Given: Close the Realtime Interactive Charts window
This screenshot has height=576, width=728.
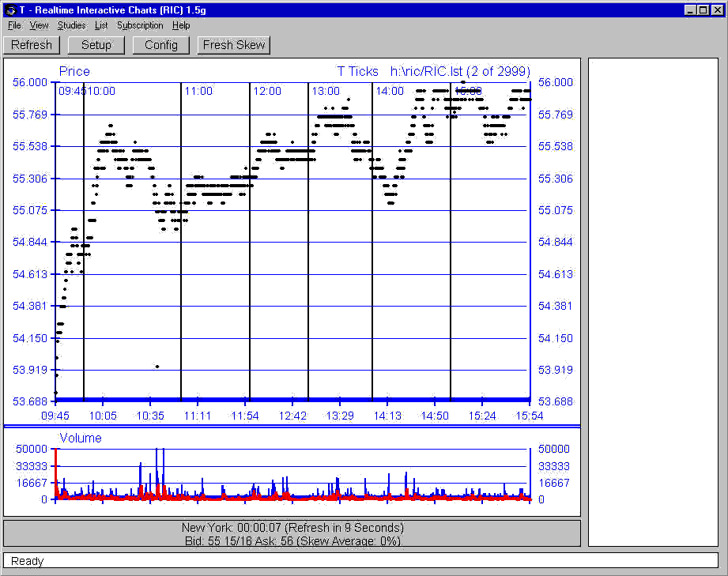Looking at the screenshot, I should [715, 10].
